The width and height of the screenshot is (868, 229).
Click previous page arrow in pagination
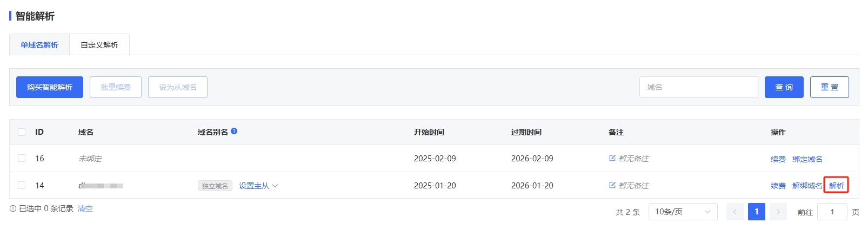(735, 212)
